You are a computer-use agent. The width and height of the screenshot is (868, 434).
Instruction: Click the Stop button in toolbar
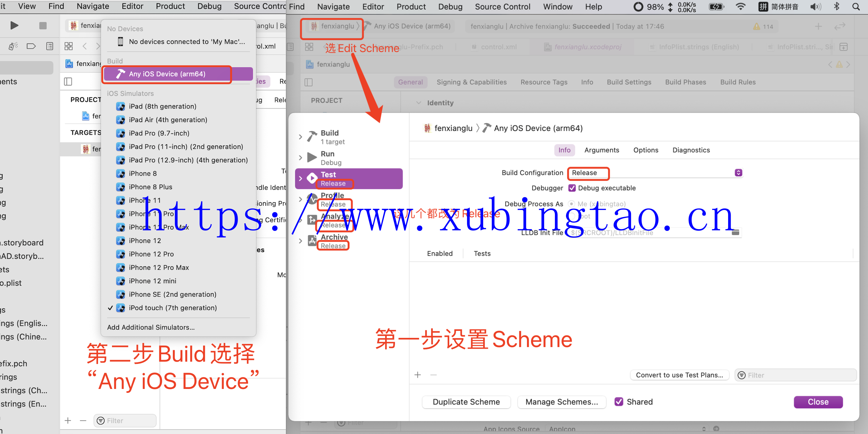point(43,26)
